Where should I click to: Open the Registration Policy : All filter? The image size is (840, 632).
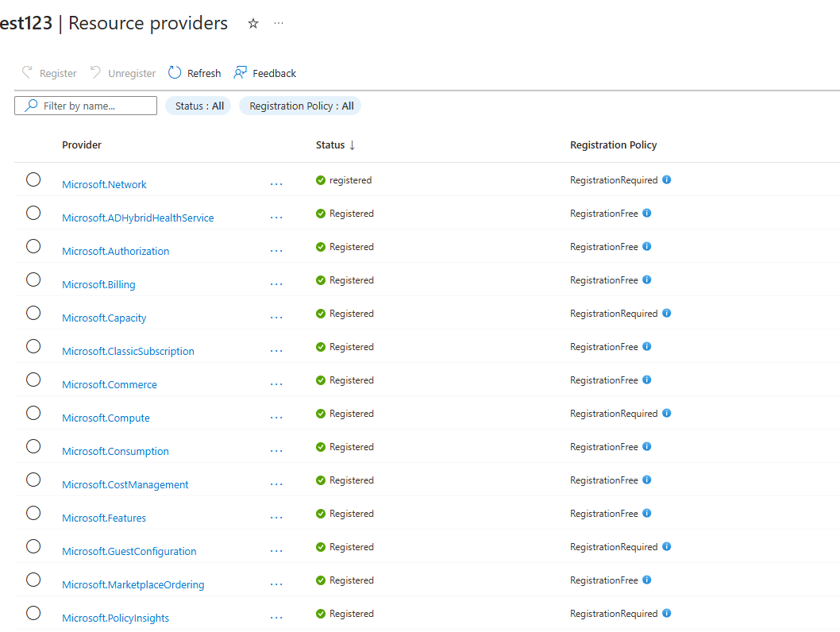[x=301, y=106]
